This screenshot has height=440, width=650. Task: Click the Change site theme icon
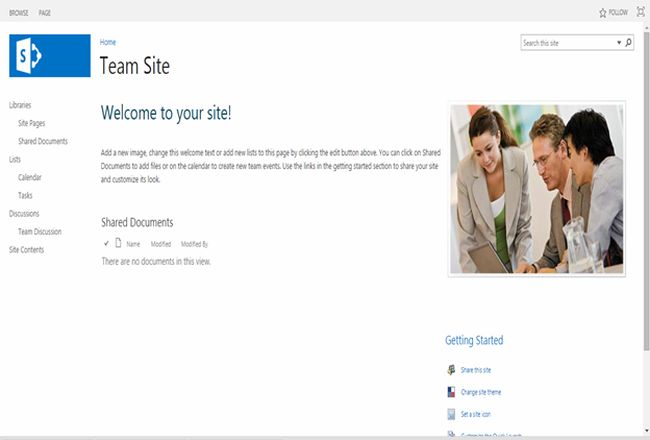pos(451,392)
